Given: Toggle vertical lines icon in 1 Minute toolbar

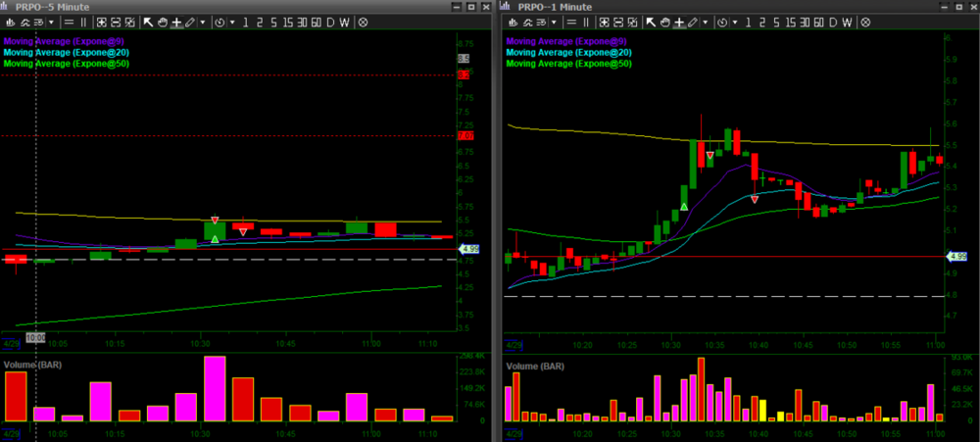Looking at the screenshot, I should click(x=585, y=22).
